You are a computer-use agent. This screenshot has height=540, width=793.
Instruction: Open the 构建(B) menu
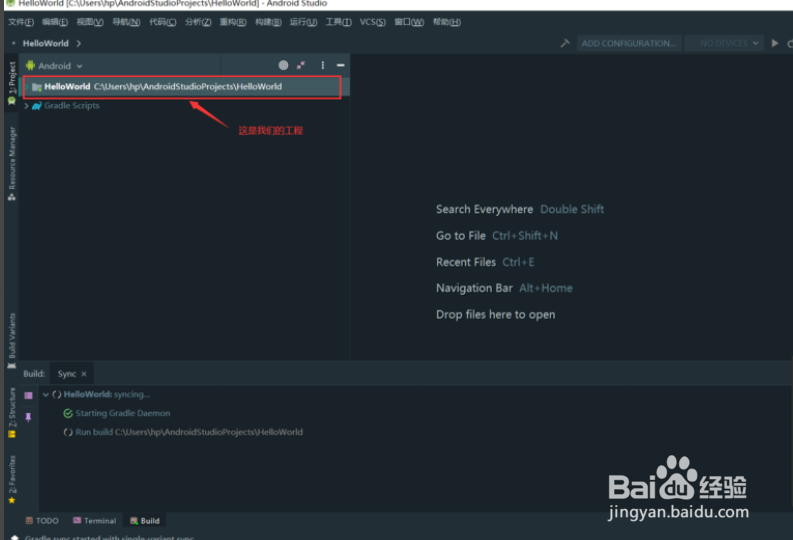268,22
